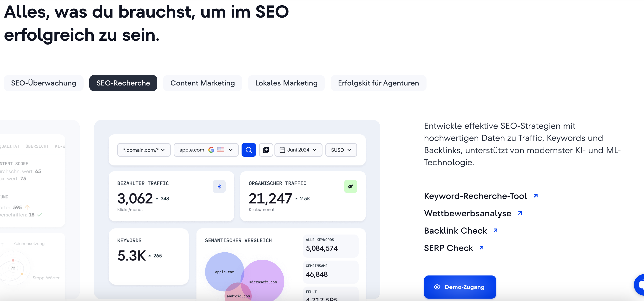The image size is (644, 301).
Task: Open the Content Marketing tab
Action: click(203, 83)
